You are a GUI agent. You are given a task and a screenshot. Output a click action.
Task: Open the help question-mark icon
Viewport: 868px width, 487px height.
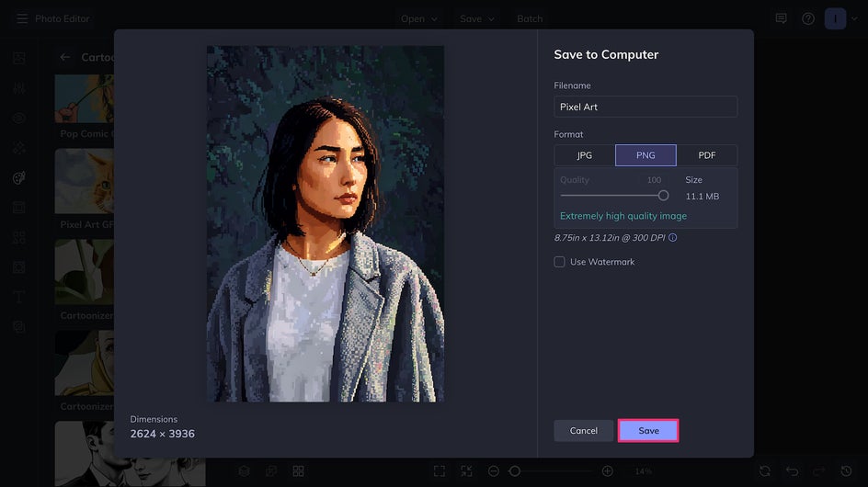click(808, 18)
